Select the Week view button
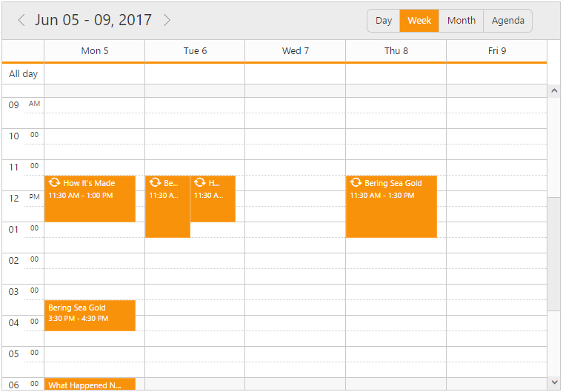This screenshot has width=563, height=392. coord(419,21)
